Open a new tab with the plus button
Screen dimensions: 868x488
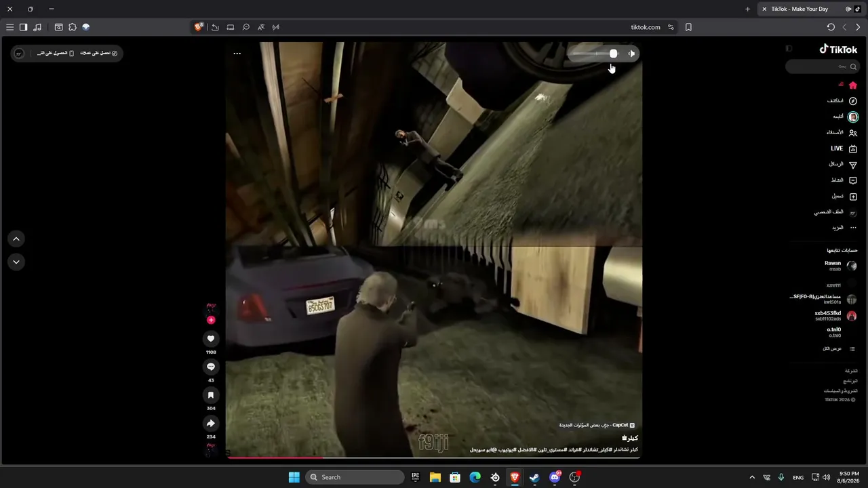pyautogui.click(x=747, y=9)
